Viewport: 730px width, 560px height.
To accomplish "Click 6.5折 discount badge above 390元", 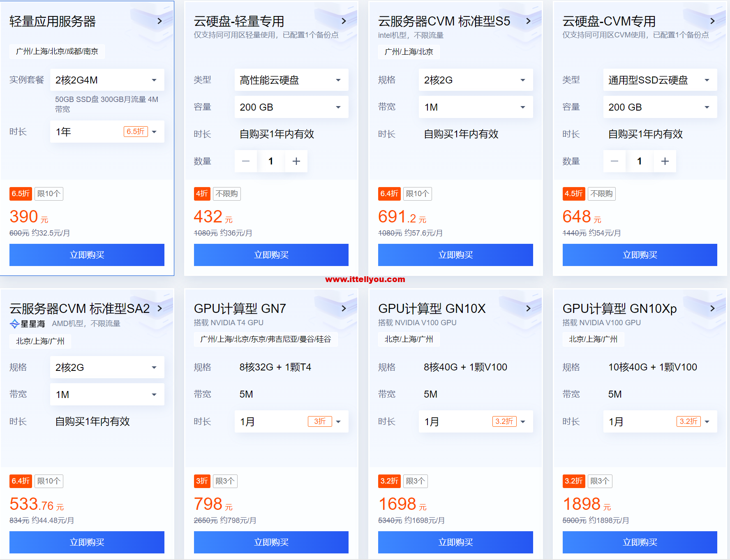I will point(21,194).
